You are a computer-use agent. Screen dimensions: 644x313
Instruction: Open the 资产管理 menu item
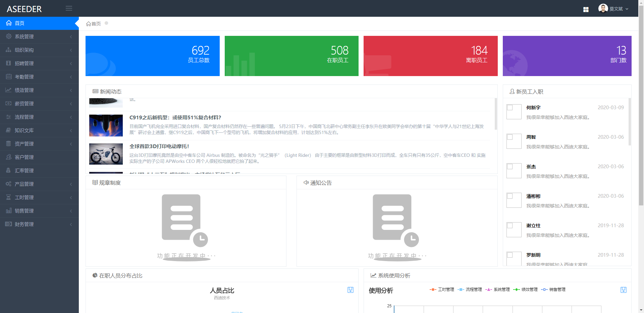click(x=39, y=144)
